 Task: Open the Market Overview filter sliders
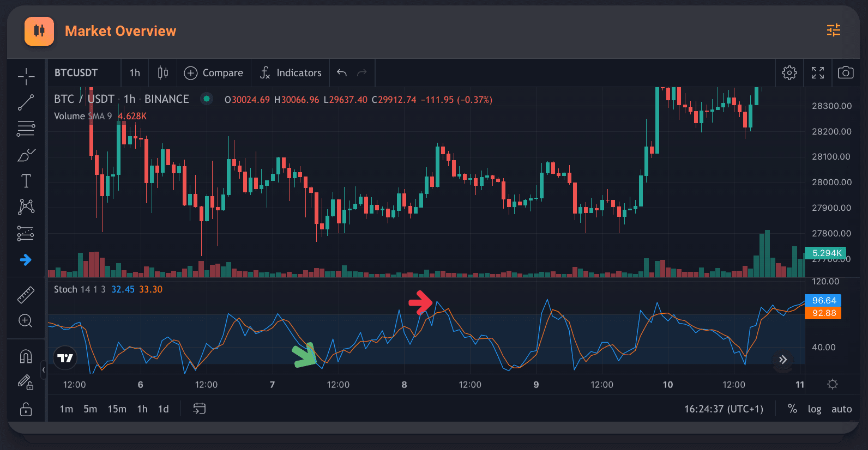[833, 30]
